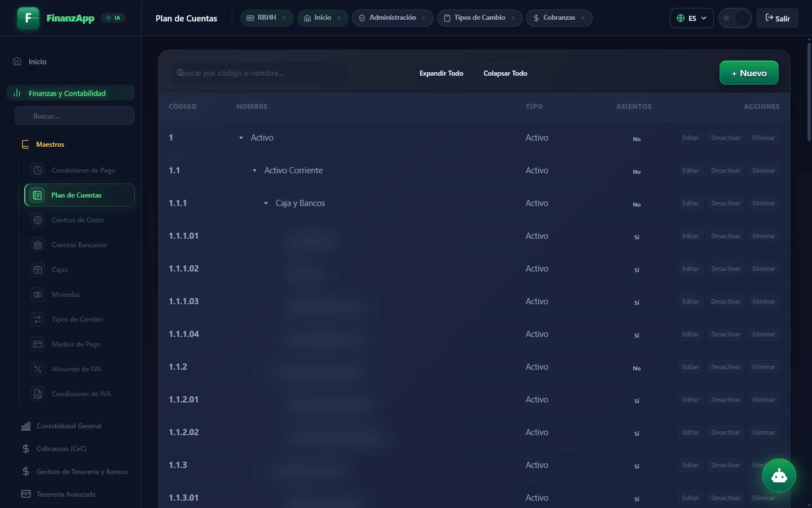Expand the Administración tab plus
Viewport: 812px width, 508px height.
pyautogui.click(x=423, y=17)
